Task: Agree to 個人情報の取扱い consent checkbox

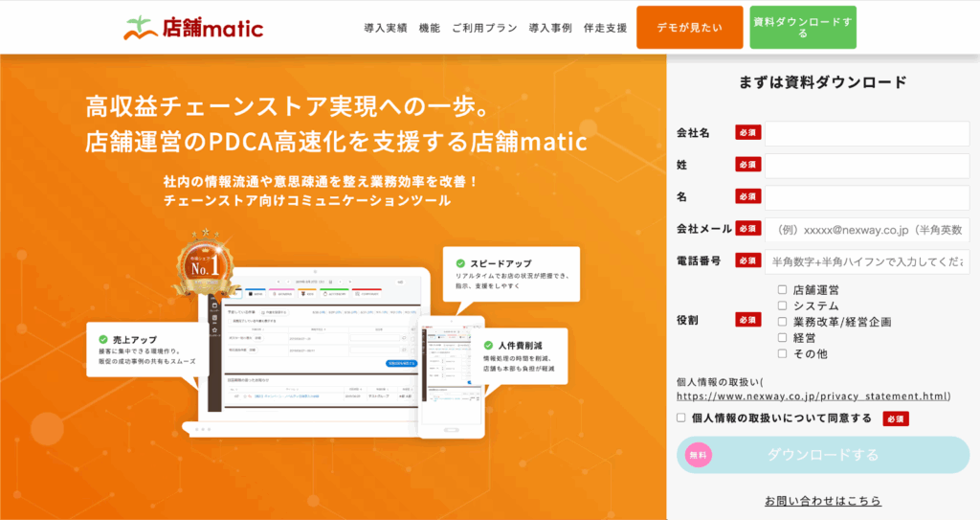Action: [681, 418]
